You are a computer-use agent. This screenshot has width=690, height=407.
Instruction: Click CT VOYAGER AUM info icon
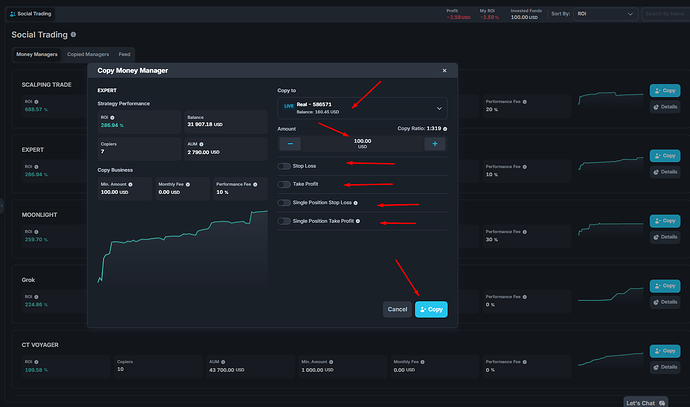pos(223,362)
